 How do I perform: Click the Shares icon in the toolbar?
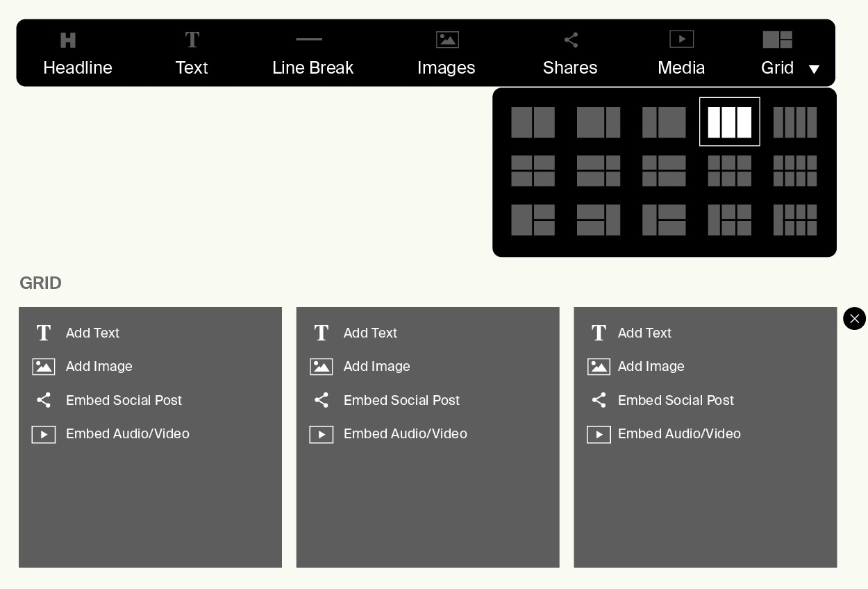click(x=571, y=40)
